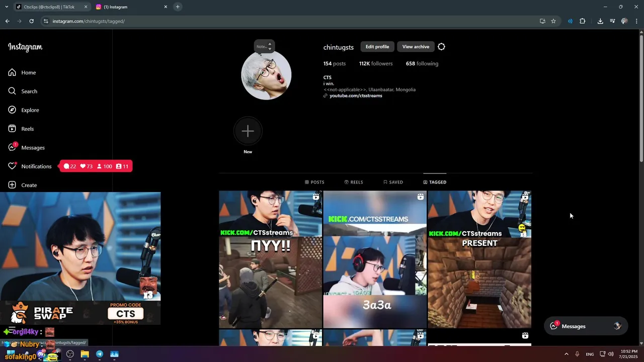Click the Edit profile button
The height and width of the screenshot is (362, 644).
(x=377, y=47)
